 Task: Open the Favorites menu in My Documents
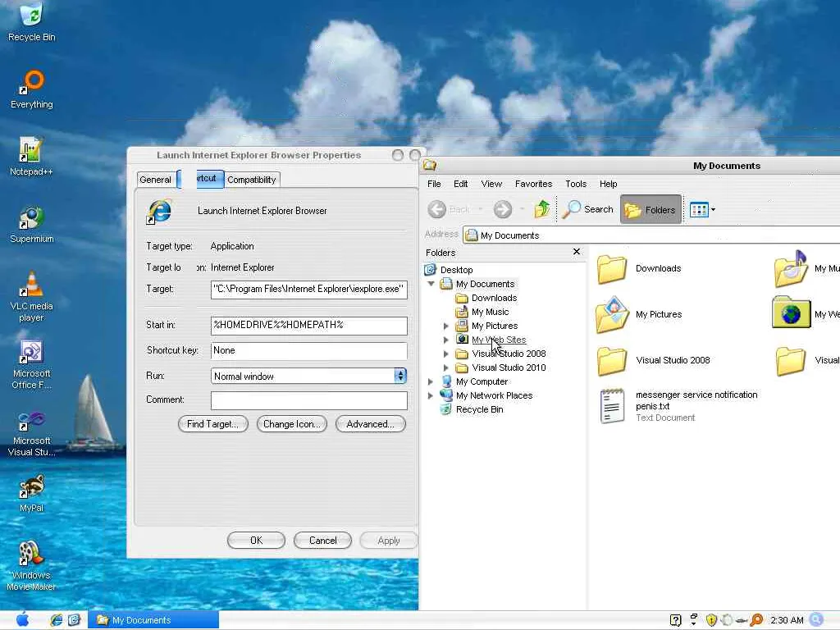click(533, 184)
